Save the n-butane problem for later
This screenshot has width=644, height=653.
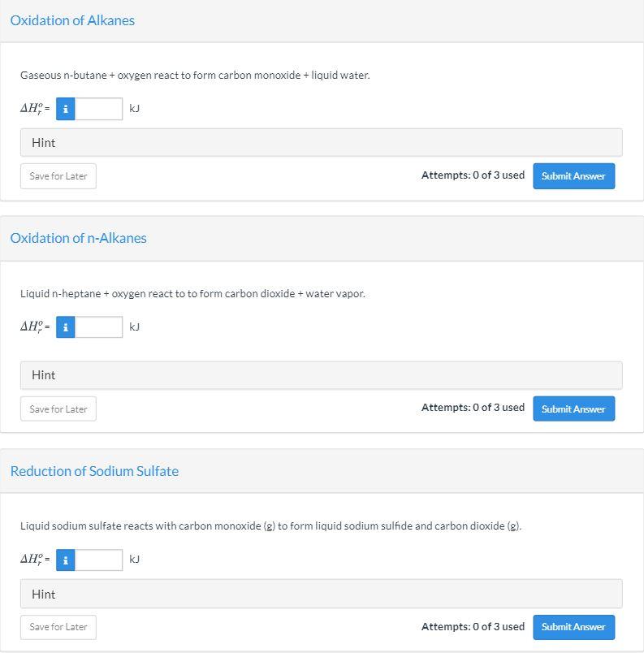pos(58,175)
